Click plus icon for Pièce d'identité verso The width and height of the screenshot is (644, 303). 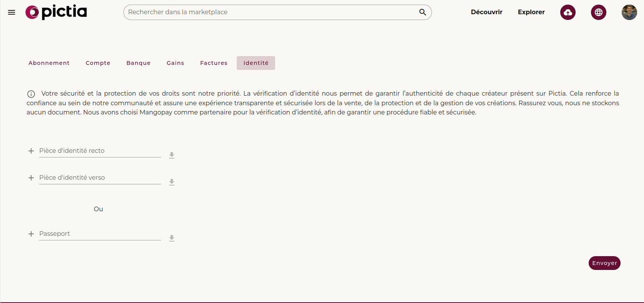31,178
